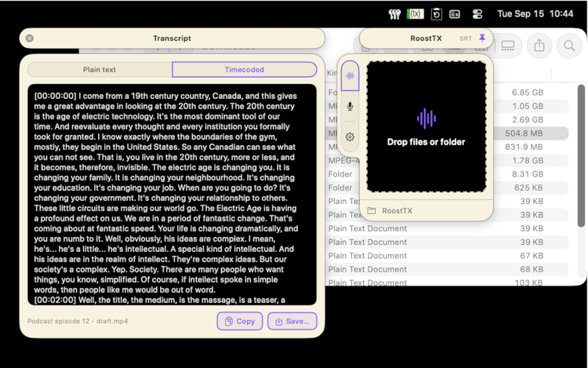Viewport: 588px width, 368px height.
Task: Open Control Center in menu bar
Action: pyautogui.click(x=477, y=14)
